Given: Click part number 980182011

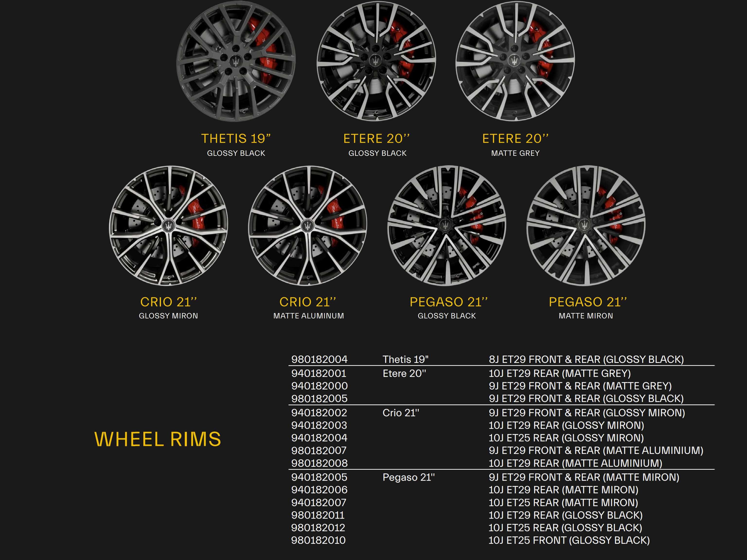Looking at the screenshot, I should [318, 515].
